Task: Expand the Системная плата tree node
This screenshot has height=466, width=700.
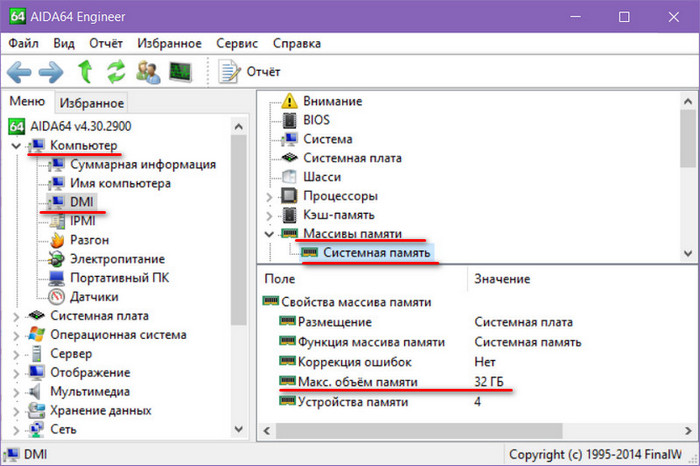Action: coord(15,316)
